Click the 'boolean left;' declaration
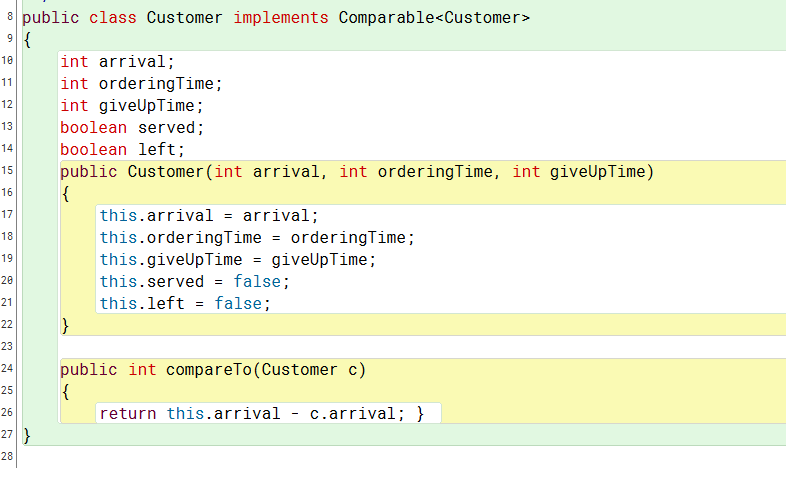This screenshot has height=490, width=786. click(123, 150)
